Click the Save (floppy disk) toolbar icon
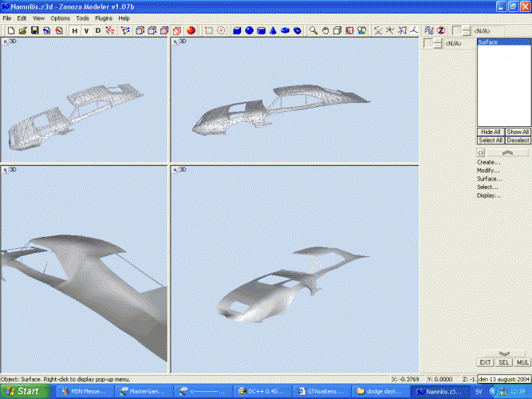Image resolution: width=532 pixels, height=399 pixels. tap(35, 30)
